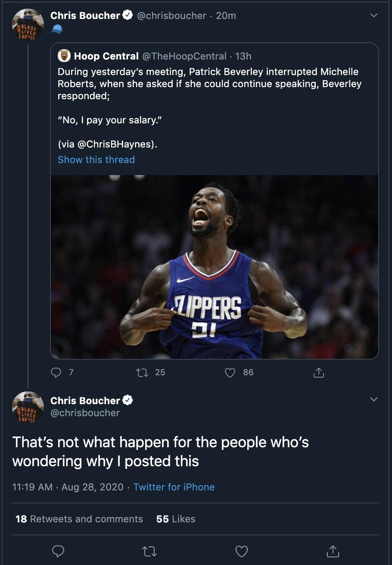This screenshot has width=392, height=565.
Task: Open 'Show this thread' link
Action: (96, 160)
